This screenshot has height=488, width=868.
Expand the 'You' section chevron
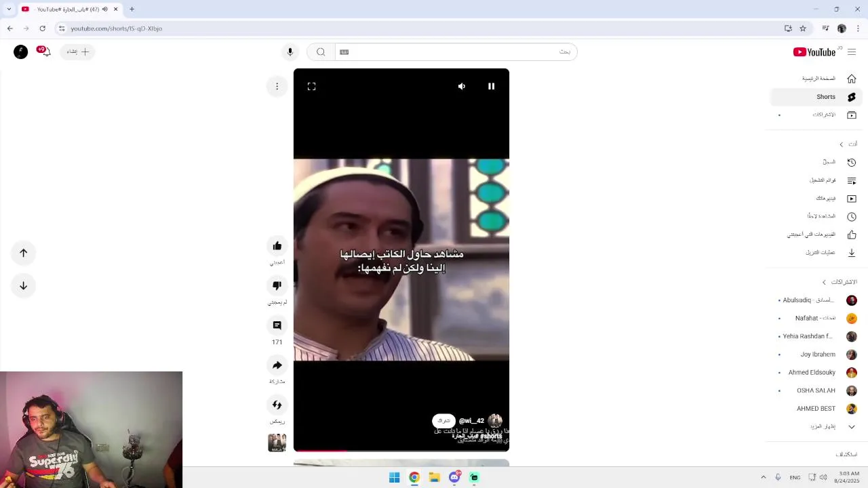coord(842,144)
